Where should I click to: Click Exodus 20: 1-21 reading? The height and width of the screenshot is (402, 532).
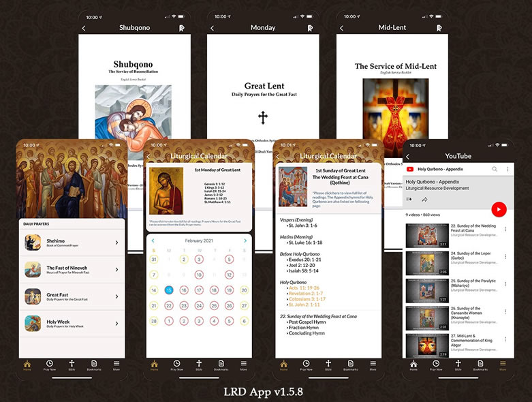[x=304, y=260]
